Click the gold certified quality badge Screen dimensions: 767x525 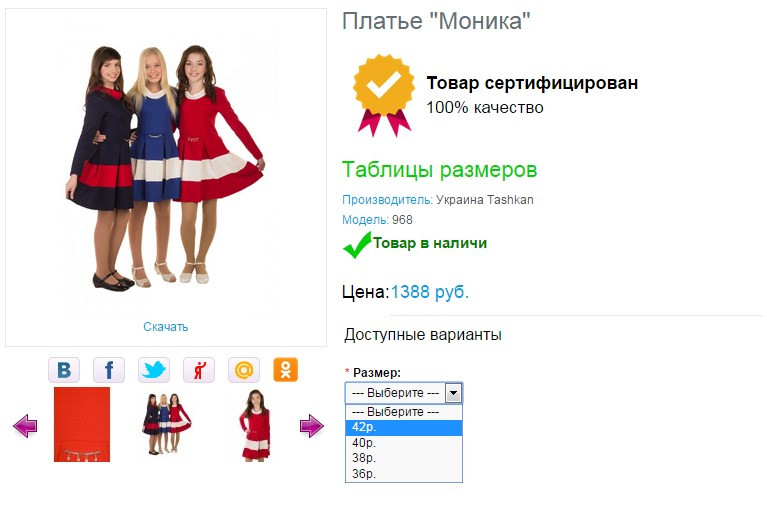[x=384, y=95]
